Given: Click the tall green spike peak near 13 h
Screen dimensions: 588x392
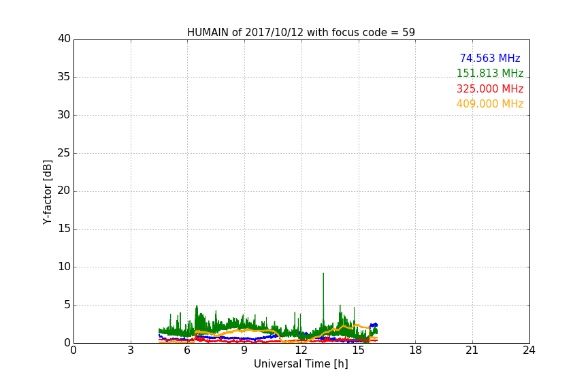Looking at the screenshot, I should click(x=323, y=274).
